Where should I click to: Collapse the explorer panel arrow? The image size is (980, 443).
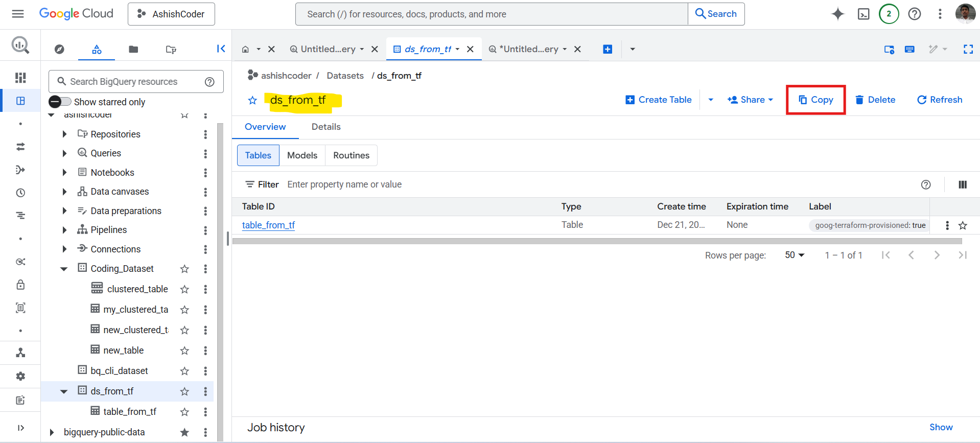coord(221,49)
